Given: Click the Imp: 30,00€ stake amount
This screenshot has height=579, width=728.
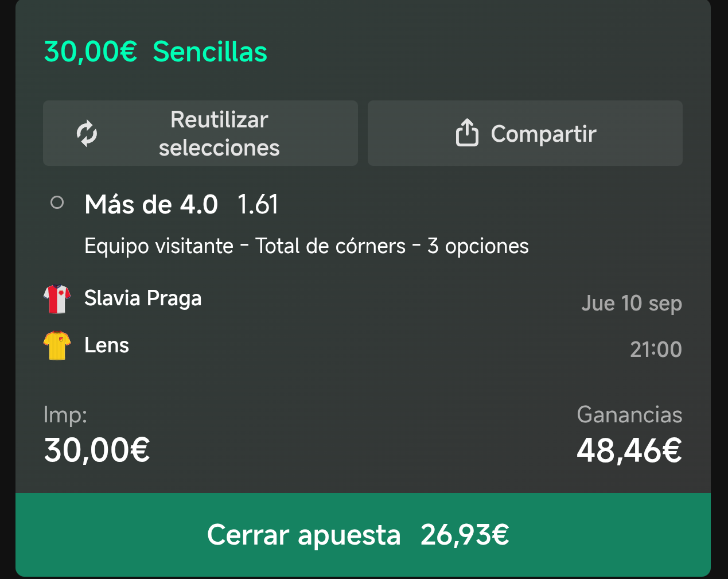Looking at the screenshot, I should (97, 450).
